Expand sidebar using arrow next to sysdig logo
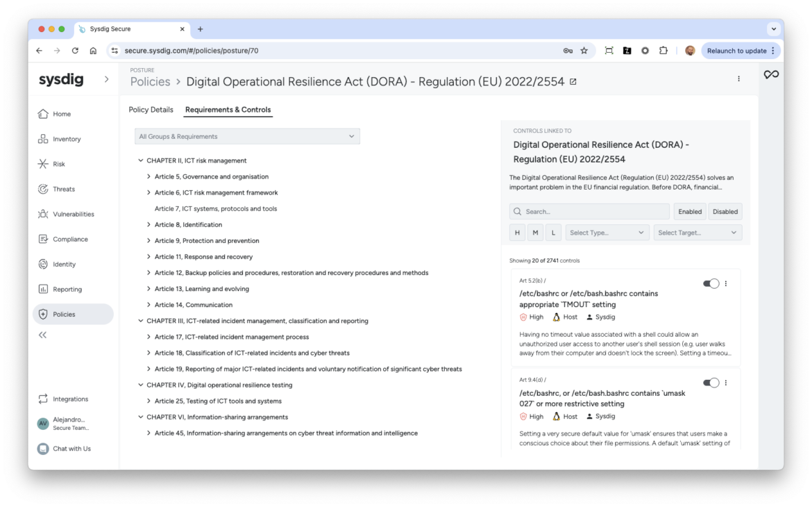 pos(107,79)
